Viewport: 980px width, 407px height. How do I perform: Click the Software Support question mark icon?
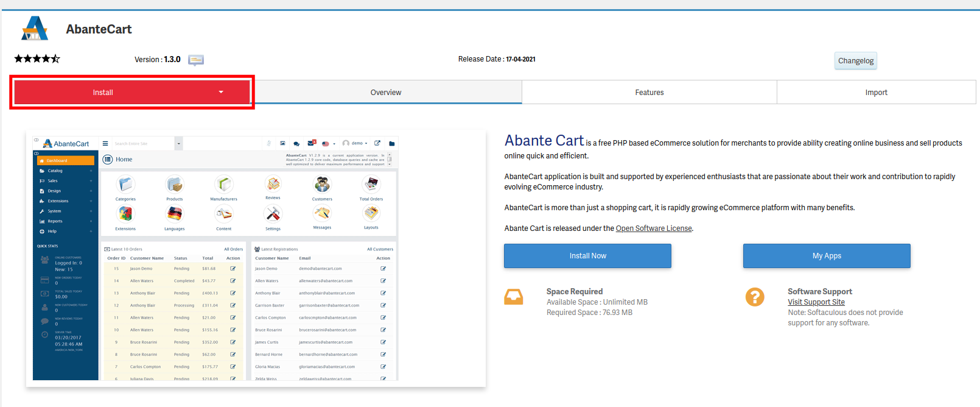tap(755, 297)
